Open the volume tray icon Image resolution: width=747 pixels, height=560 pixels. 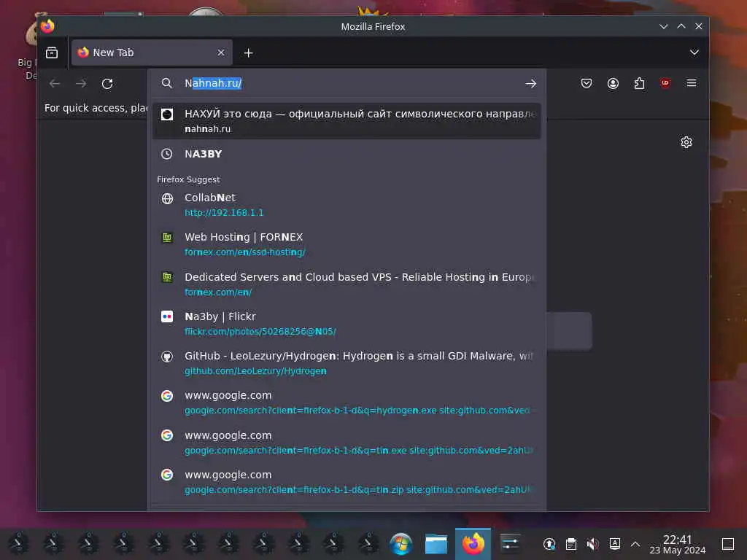coord(592,544)
